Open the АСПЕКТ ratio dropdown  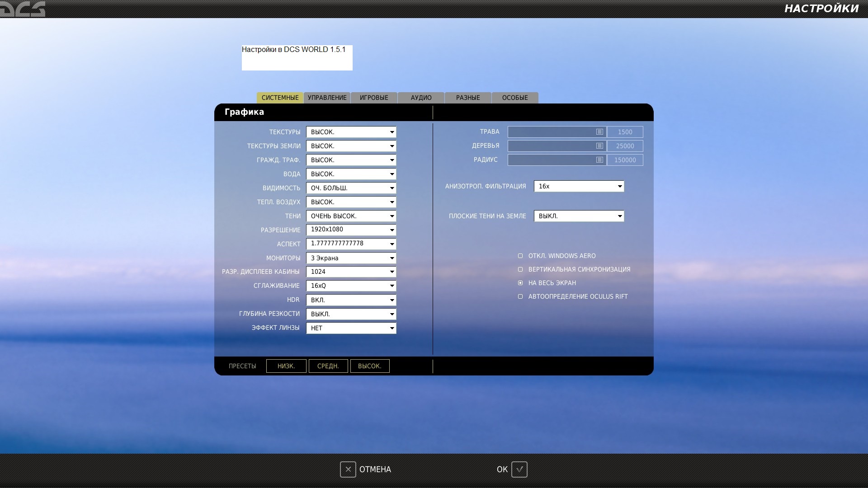[x=351, y=244]
